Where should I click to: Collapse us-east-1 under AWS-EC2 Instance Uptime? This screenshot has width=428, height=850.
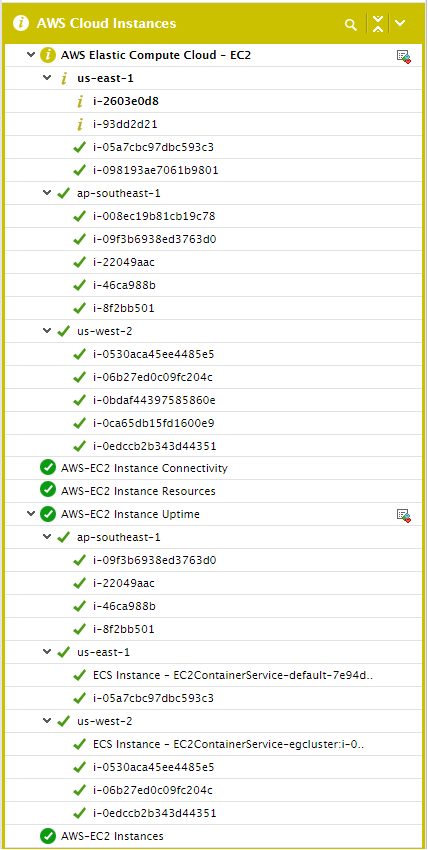47,652
